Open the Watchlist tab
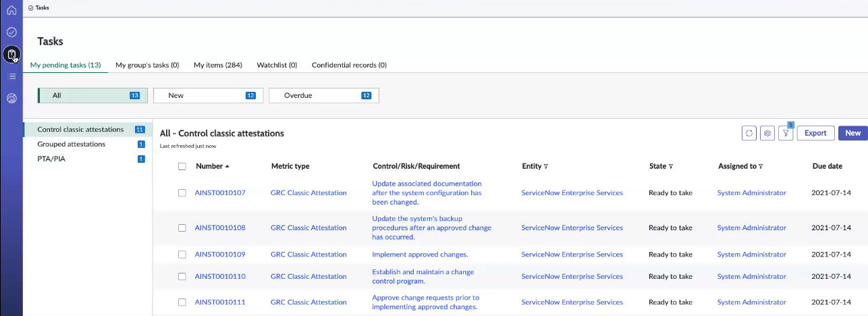Viewport: 868px width, 316px height. (x=277, y=65)
